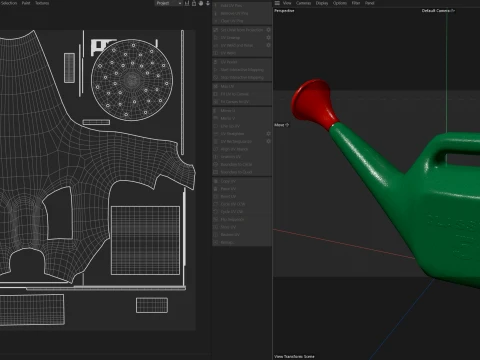The height and width of the screenshot is (360, 480).
Task: Select the Remove UV Pins command
Action: click(242, 13)
